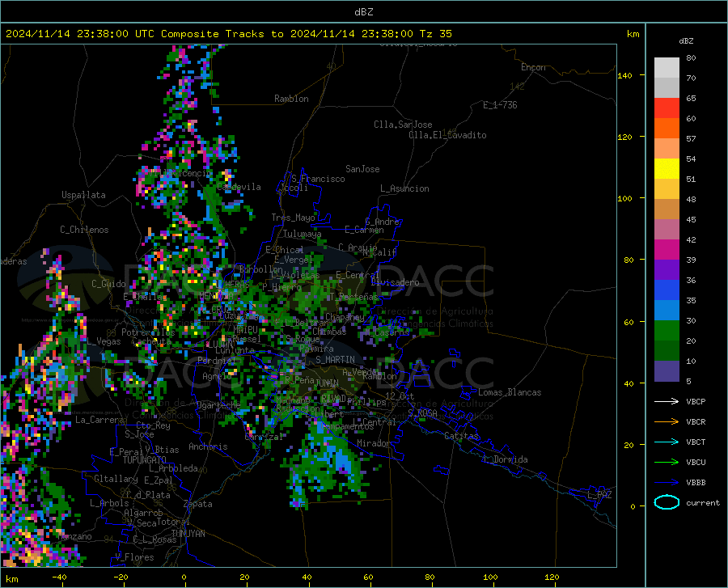728x588 pixels.
Task: Select the light blue 30 dBZ swatch
Action: pos(667,310)
